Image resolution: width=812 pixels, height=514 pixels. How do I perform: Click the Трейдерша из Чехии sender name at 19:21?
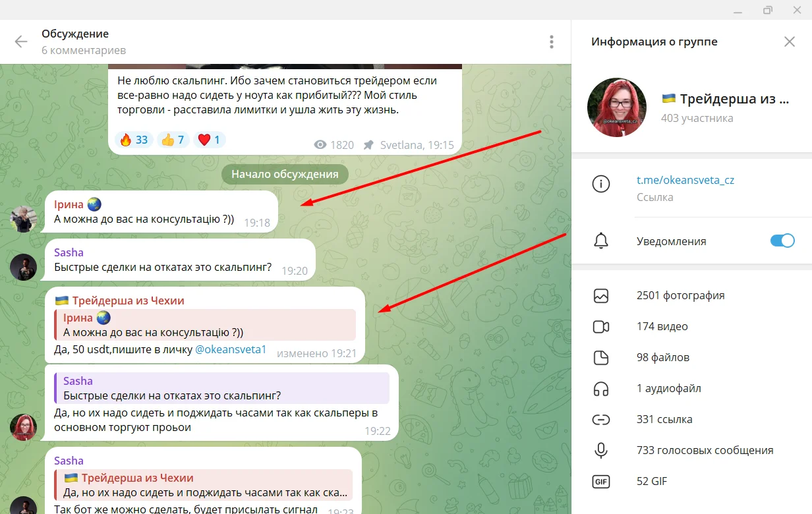pos(129,300)
